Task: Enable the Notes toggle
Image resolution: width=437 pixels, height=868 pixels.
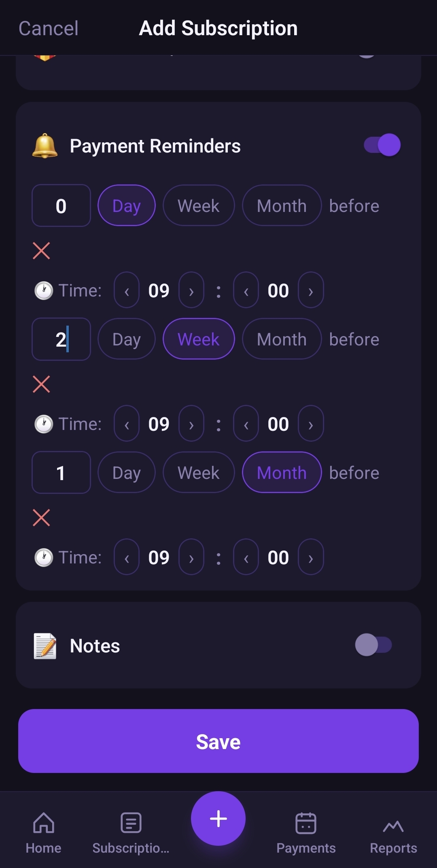Action: pyautogui.click(x=374, y=645)
